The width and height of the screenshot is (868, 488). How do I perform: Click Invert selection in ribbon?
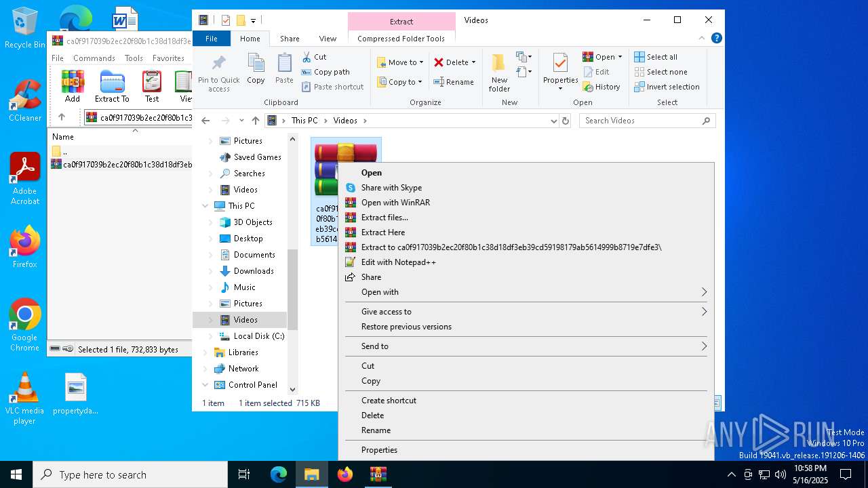pyautogui.click(x=667, y=87)
